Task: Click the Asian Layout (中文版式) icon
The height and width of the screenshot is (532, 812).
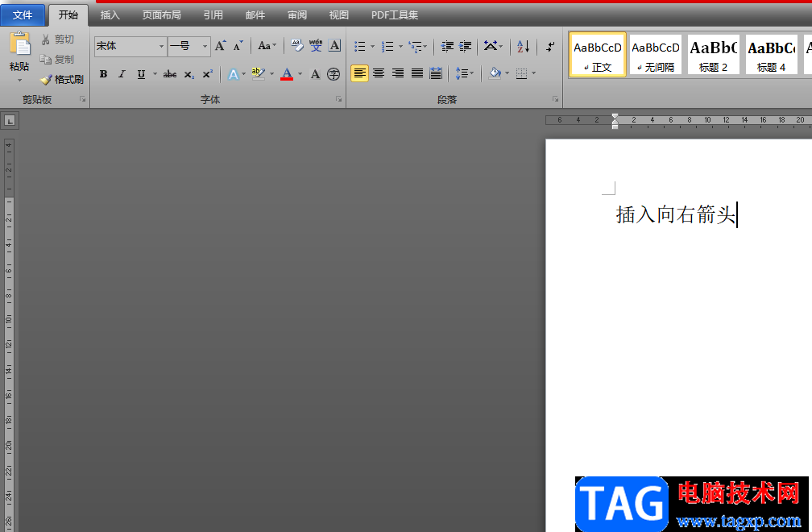Action: click(490, 46)
